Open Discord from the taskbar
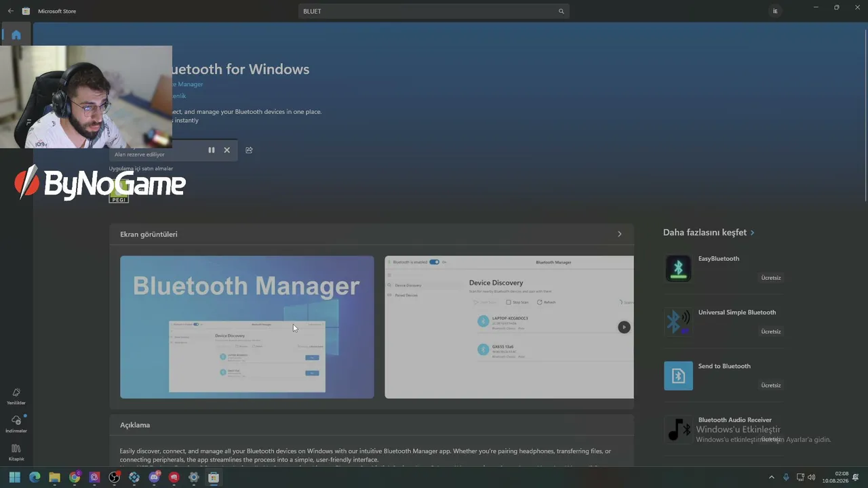 pyautogui.click(x=154, y=477)
